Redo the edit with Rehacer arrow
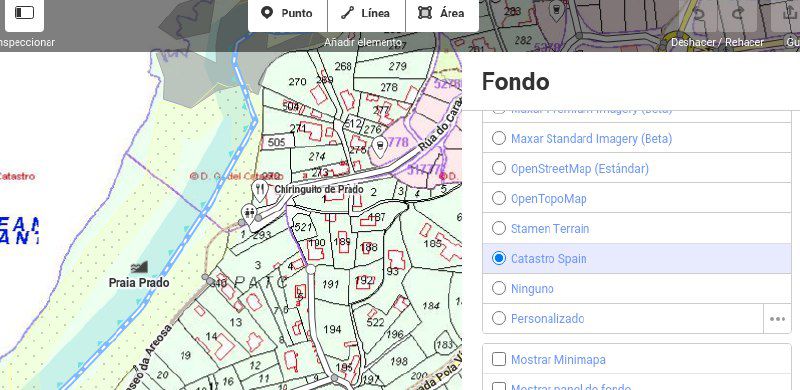This screenshot has height=390, width=800. point(738,13)
